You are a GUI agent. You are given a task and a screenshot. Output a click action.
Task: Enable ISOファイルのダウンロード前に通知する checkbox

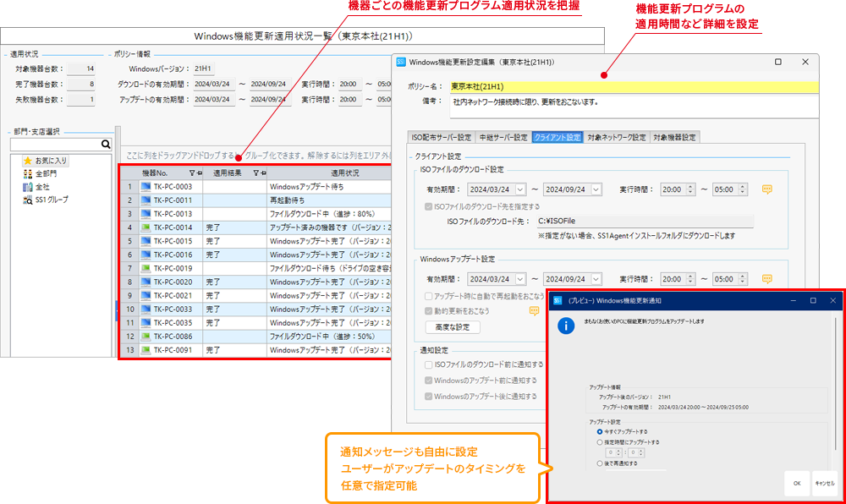tap(428, 365)
